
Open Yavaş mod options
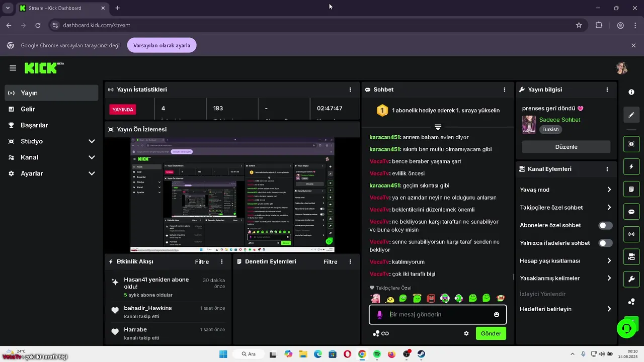pyautogui.click(x=566, y=190)
